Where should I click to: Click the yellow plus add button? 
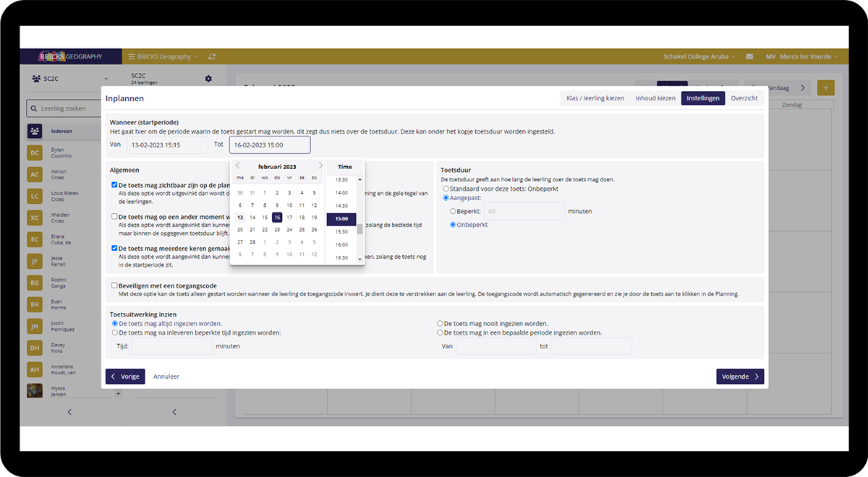coord(825,87)
